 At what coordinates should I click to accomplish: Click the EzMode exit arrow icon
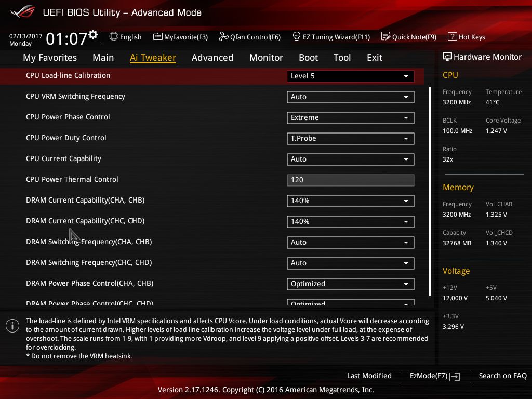[x=455, y=376]
